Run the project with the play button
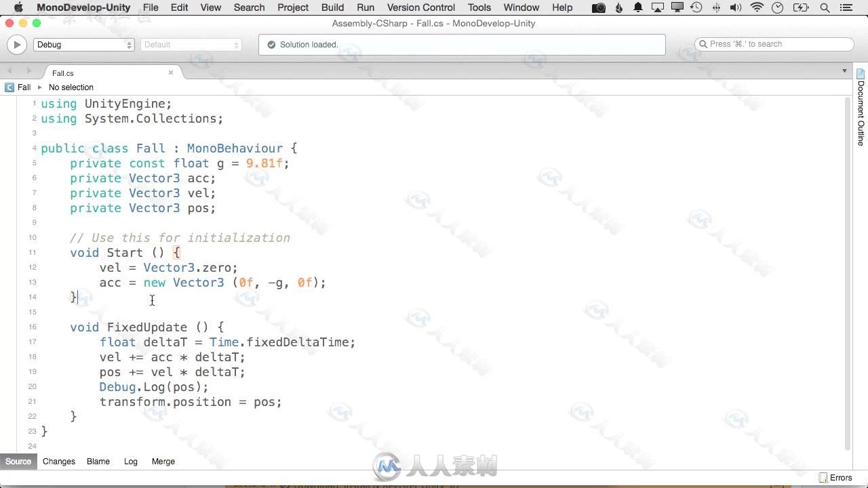 tap(16, 45)
